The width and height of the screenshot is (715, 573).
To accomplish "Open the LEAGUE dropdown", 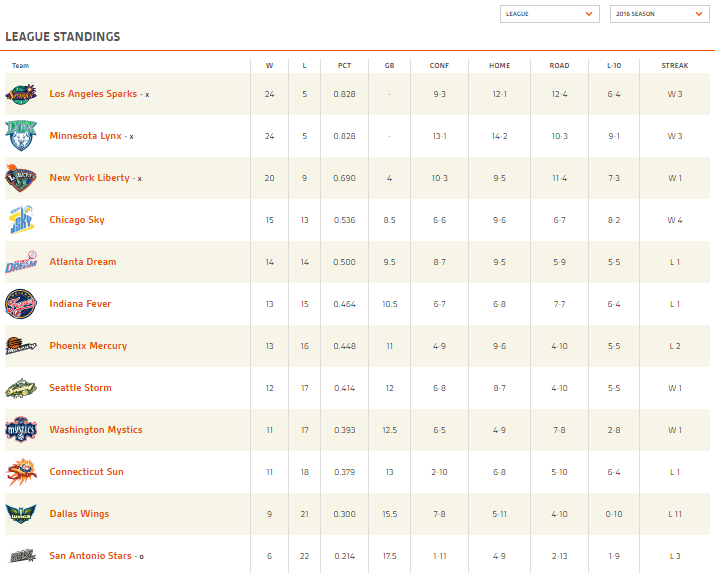I will click(549, 14).
